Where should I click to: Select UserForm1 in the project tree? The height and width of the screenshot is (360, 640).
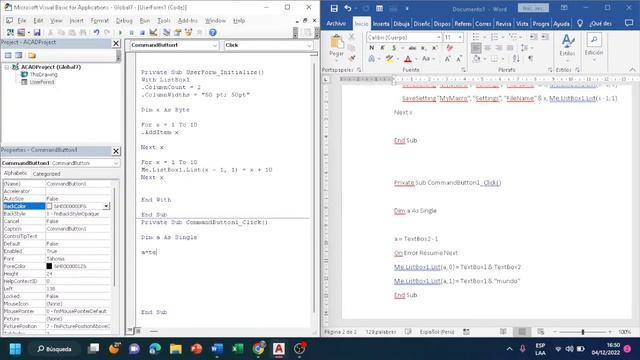pos(42,82)
